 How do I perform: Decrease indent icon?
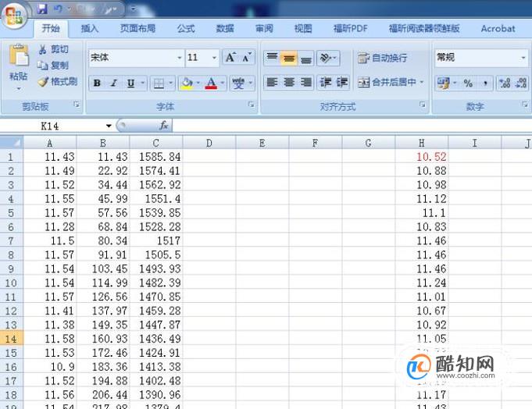[x=326, y=82]
